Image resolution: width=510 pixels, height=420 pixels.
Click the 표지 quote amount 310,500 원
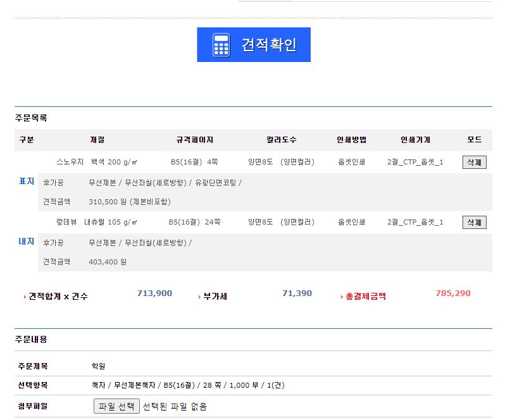(x=130, y=202)
